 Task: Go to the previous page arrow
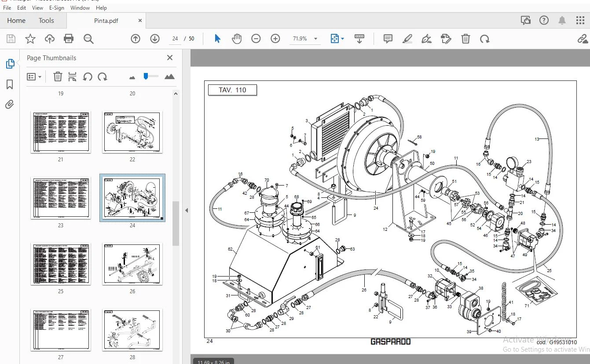[x=136, y=39]
